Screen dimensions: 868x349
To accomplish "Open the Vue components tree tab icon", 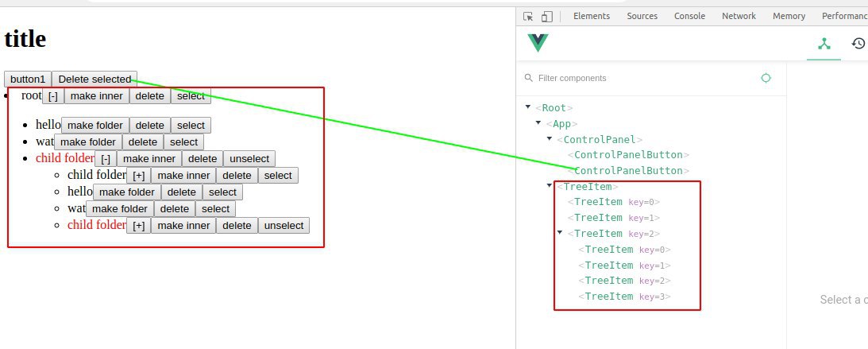I will pos(824,43).
